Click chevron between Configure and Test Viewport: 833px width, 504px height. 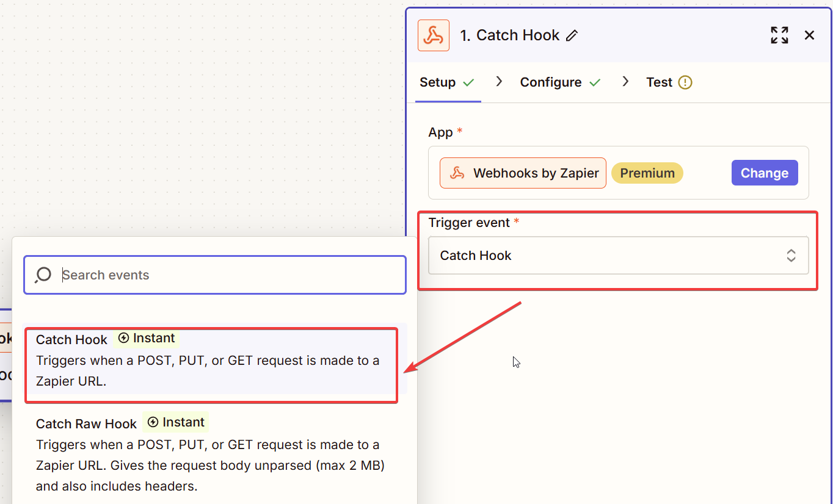coord(625,81)
